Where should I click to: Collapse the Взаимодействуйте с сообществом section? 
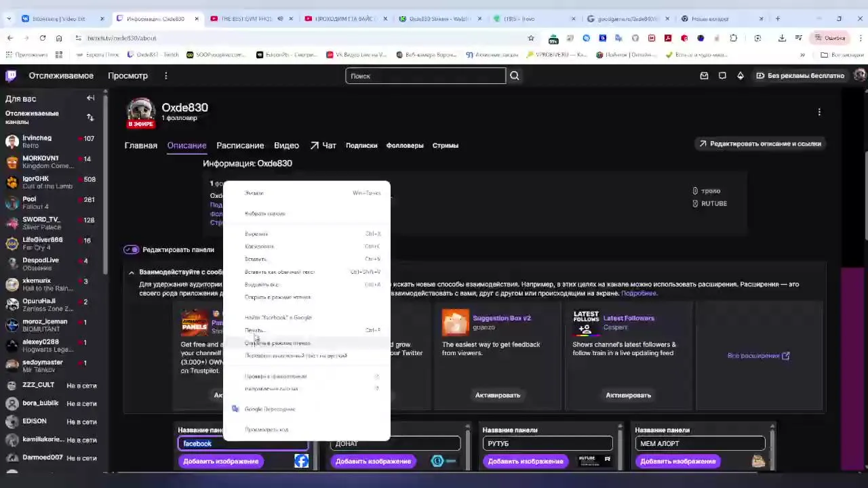click(x=131, y=272)
